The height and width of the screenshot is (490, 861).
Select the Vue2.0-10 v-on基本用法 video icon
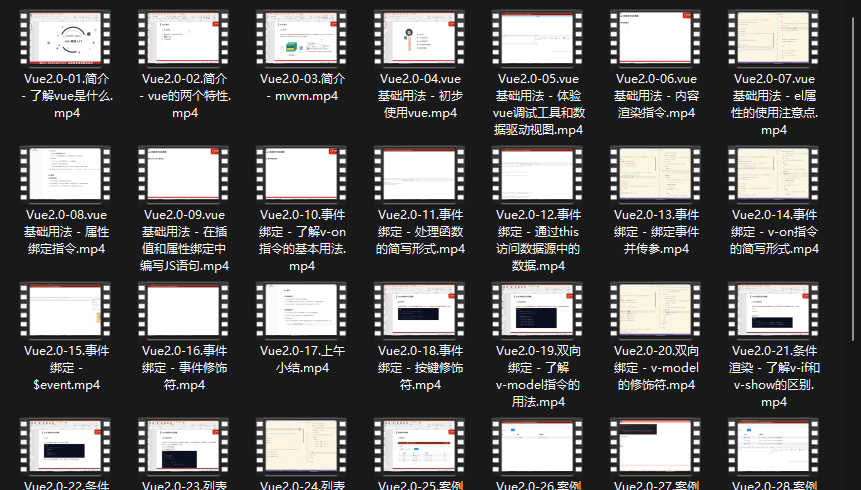coord(303,173)
